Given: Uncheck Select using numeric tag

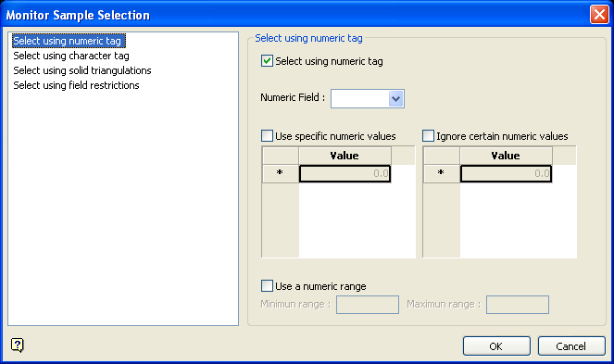Looking at the screenshot, I should pyautogui.click(x=267, y=61).
